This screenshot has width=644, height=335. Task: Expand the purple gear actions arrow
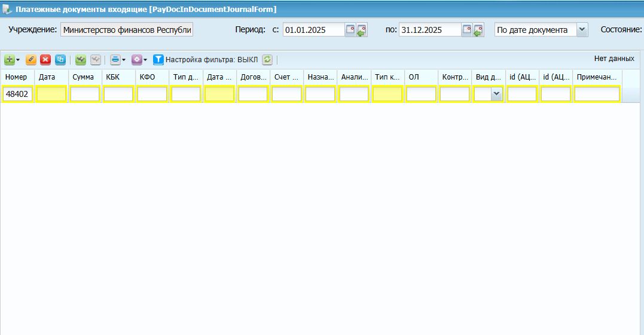click(x=145, y=60)
